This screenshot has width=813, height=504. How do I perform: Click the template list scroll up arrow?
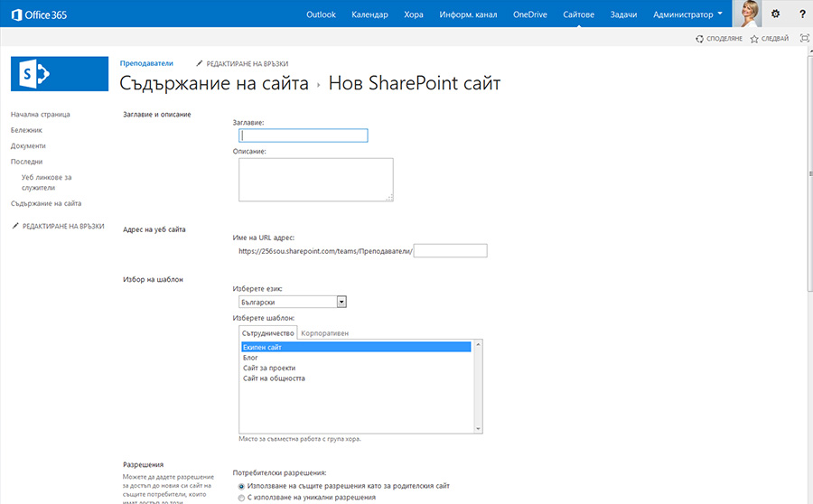click(x=478, y=344)
